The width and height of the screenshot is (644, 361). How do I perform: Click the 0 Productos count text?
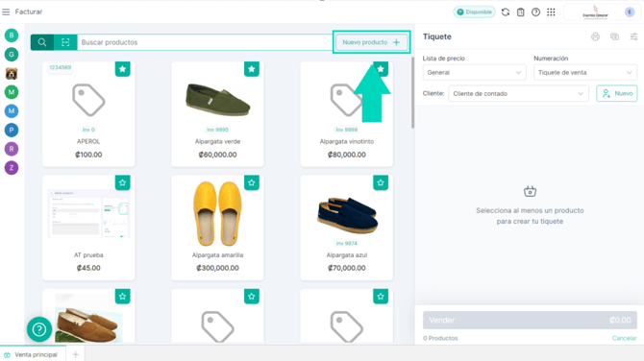pyautogui.click(x=440, y=338)
